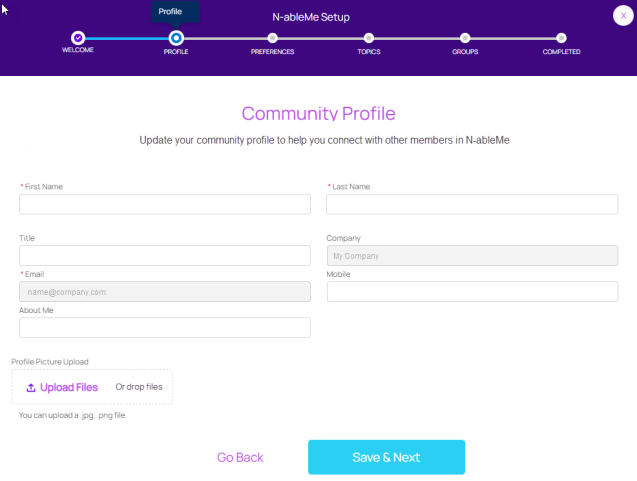The height and width of the screenshot is (481, 637).
Task: Click Upload Files link
Action: 68,387
